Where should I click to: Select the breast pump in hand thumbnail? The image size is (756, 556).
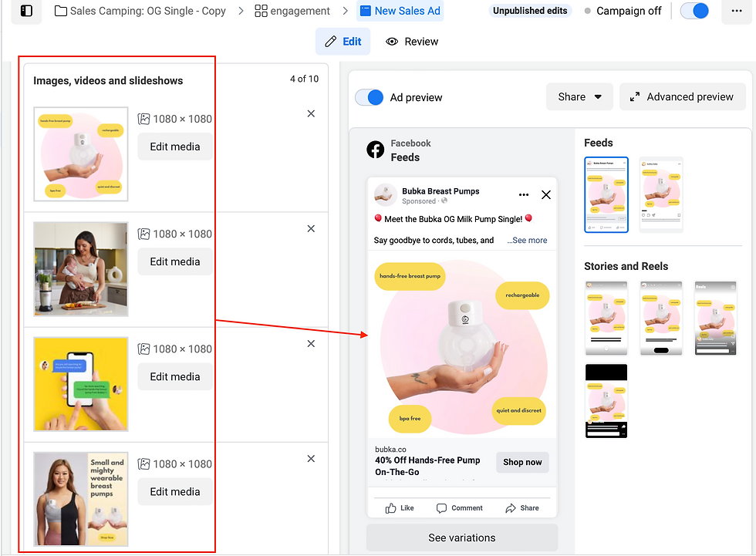pos(81,154)
